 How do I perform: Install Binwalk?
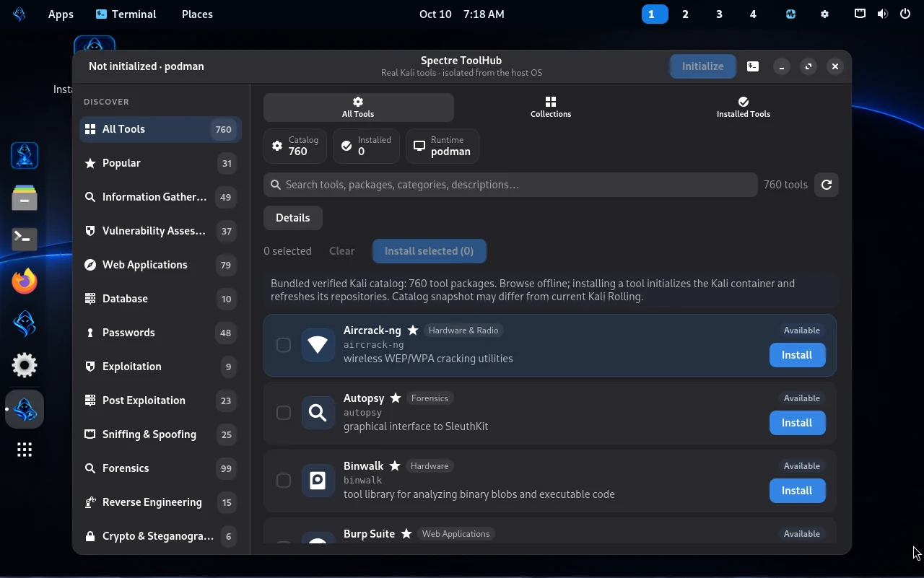(797, 491)
